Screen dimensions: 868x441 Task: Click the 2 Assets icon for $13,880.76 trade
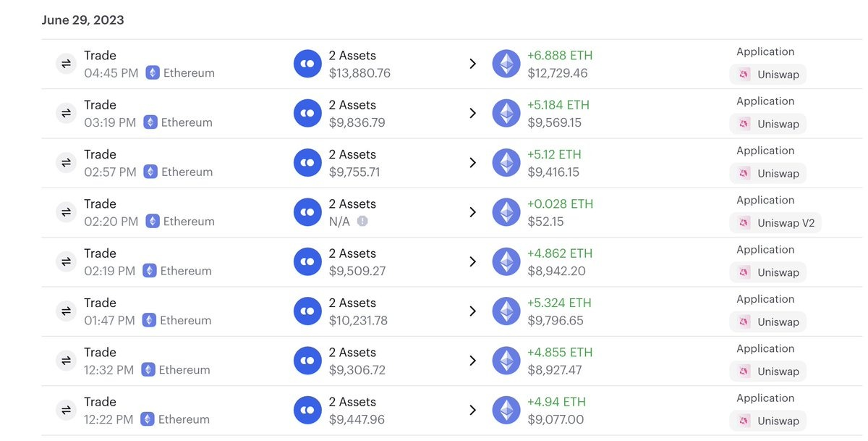tap(307, 64)
